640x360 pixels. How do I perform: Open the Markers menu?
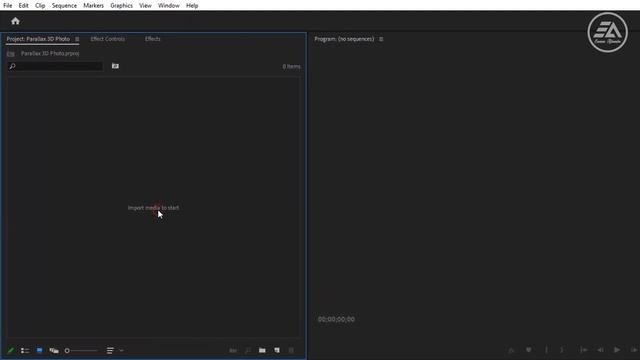(x=93, y=6)
